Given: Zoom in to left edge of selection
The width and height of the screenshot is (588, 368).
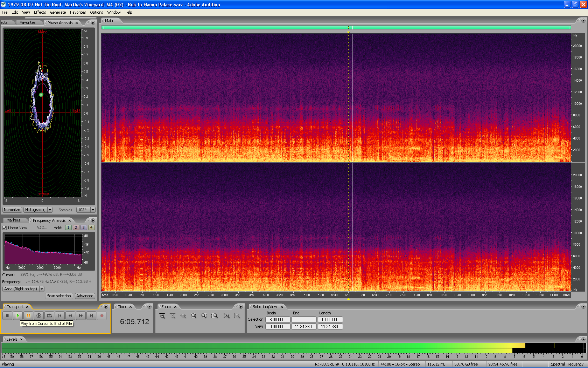Looking at the screenshot, I should pyautogui.click(x=204, y=316).
